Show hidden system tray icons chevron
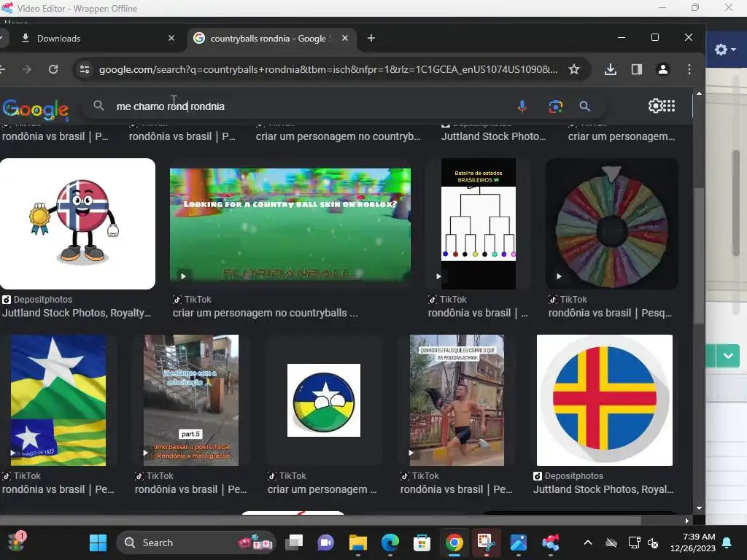 click(588, 542)
